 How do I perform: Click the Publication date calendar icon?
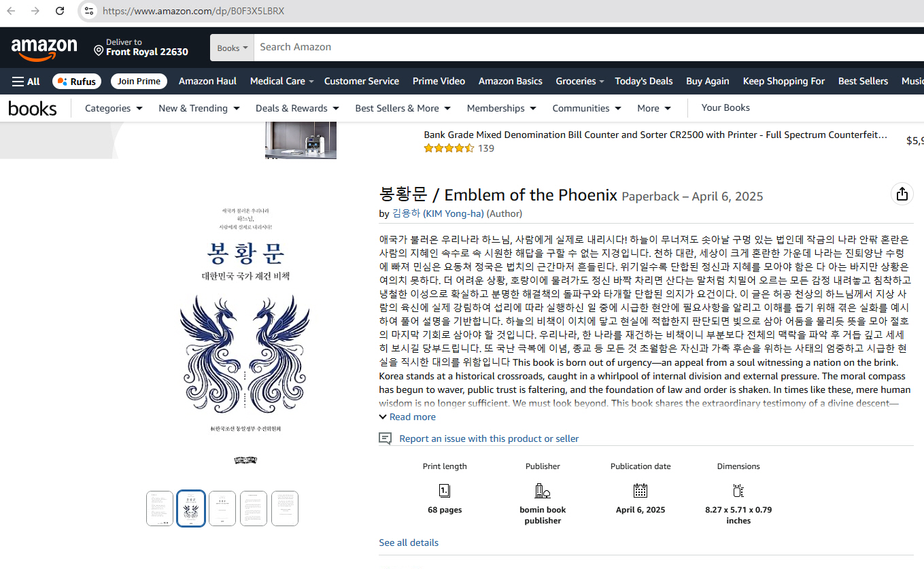pyautogui.click(x=640, y=490)
